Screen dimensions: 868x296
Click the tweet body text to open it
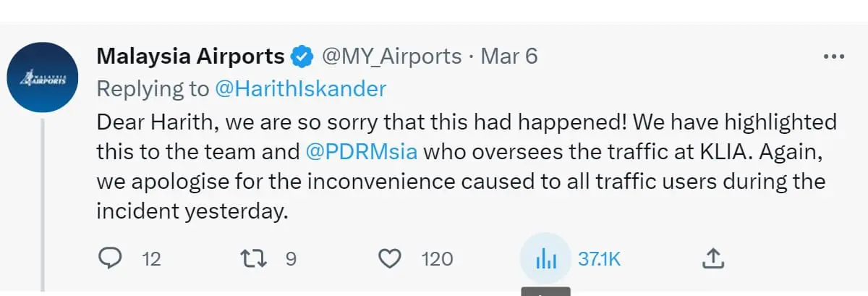463,182
